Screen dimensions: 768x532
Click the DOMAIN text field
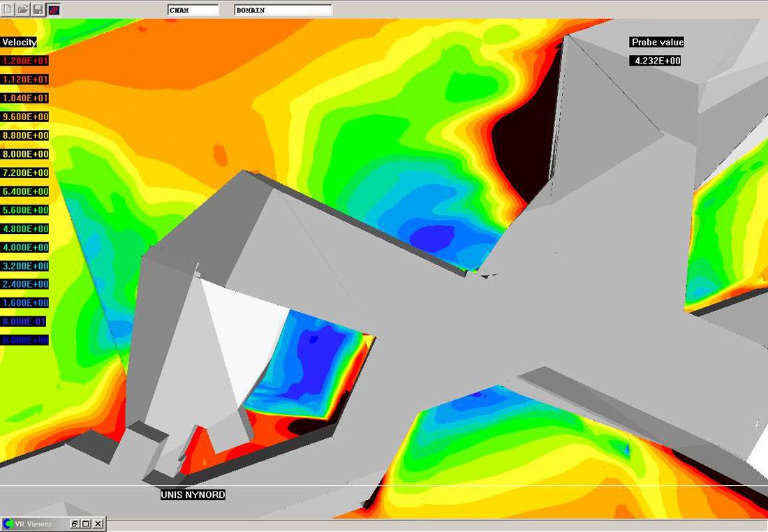[x=283, y=10]
